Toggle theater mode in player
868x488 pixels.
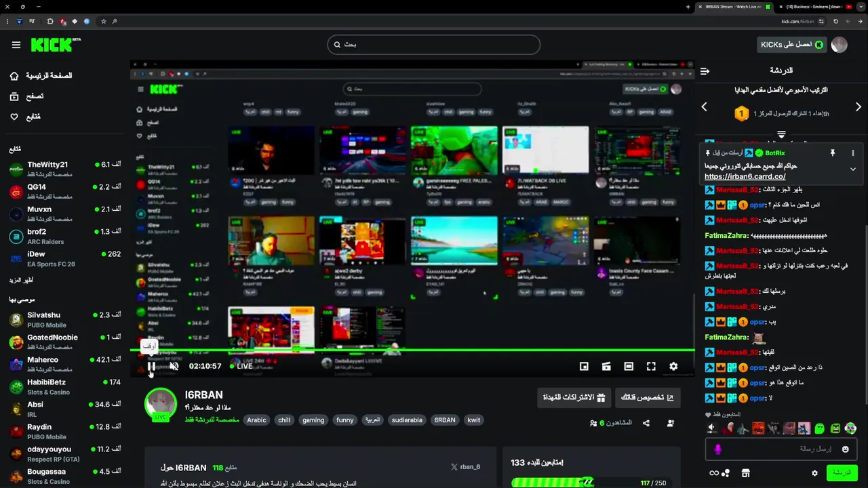[x=629, y=366]
